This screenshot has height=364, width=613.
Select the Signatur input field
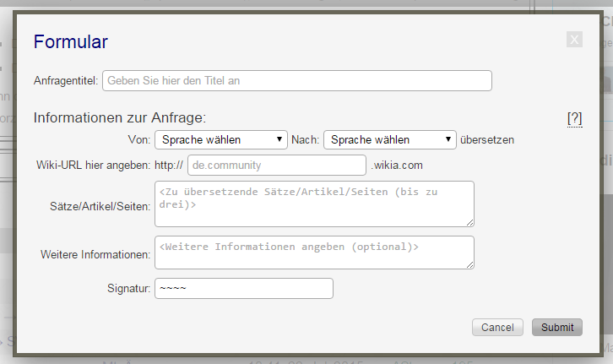pyautogui.click(x=244, y=289)
